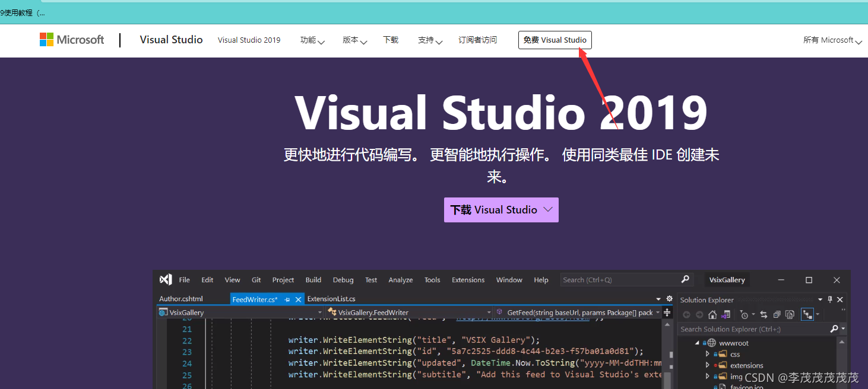This screenshot has height=389, width=868.
Task: Click the 下载 nav link
Action: tap(391, 40)
